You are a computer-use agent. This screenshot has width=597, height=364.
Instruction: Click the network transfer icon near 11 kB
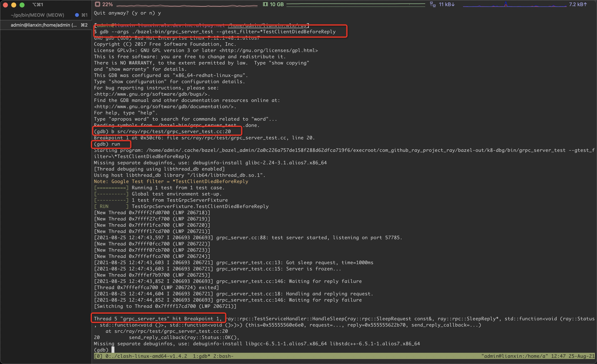(x=433, y=4)
